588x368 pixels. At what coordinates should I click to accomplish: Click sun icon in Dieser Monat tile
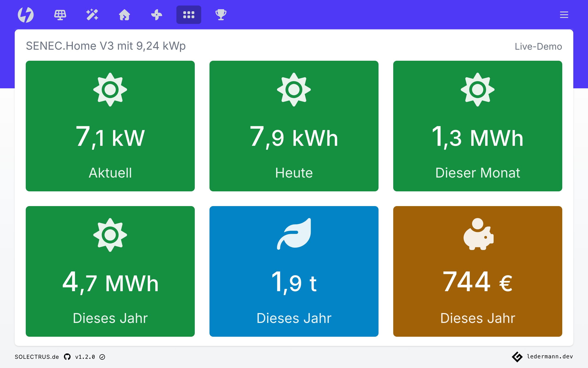coord(478,89)
